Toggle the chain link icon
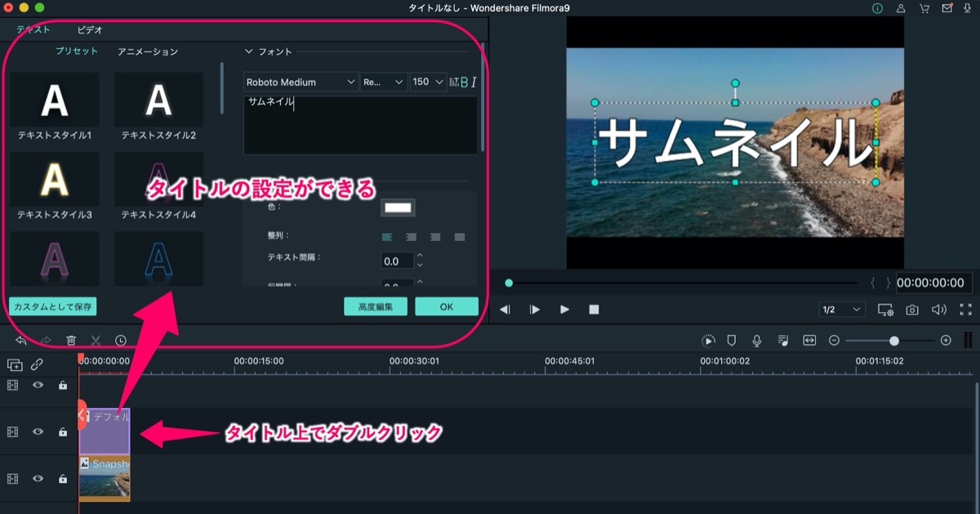 point(37,365)
